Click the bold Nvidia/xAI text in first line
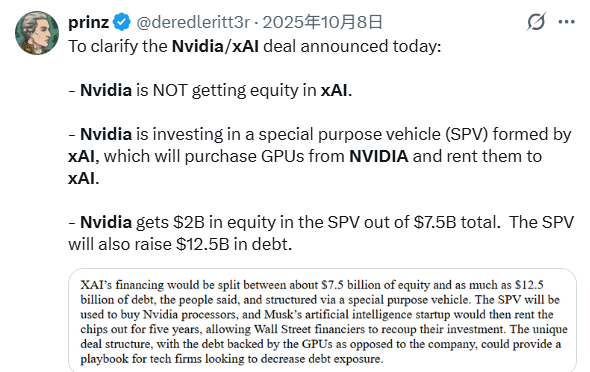 (215, 46)
